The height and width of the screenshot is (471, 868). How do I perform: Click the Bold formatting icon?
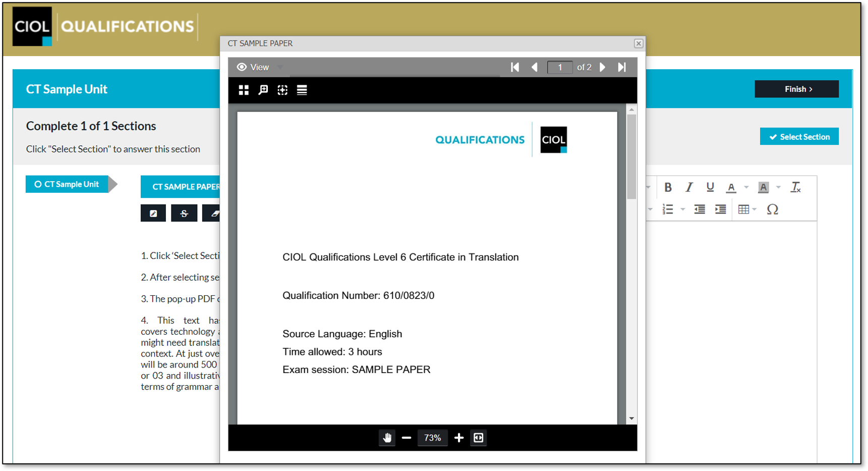tap(668, 187)
